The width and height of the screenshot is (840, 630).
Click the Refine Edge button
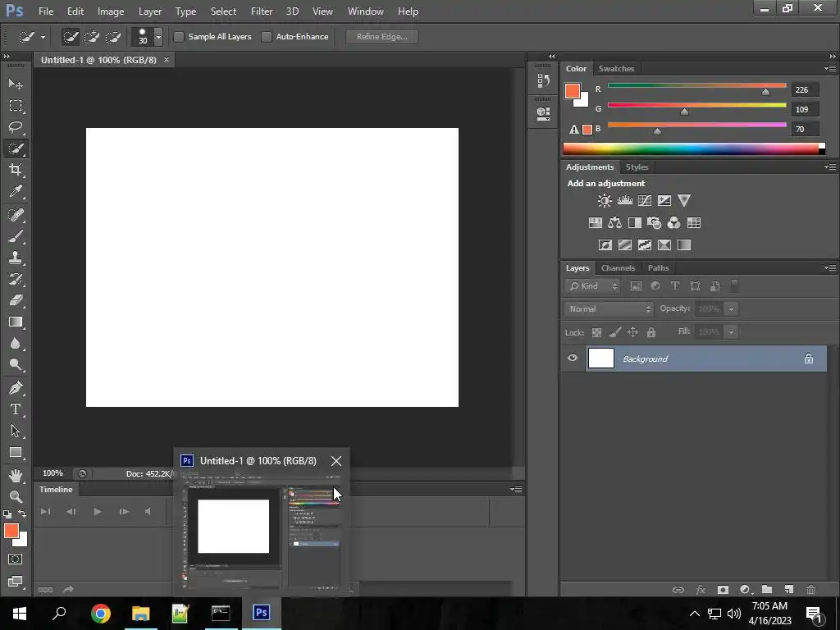[382, 36]
